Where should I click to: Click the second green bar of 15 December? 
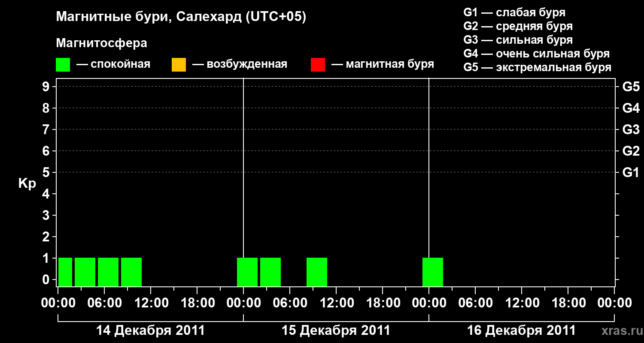click(x=270, y=272)
